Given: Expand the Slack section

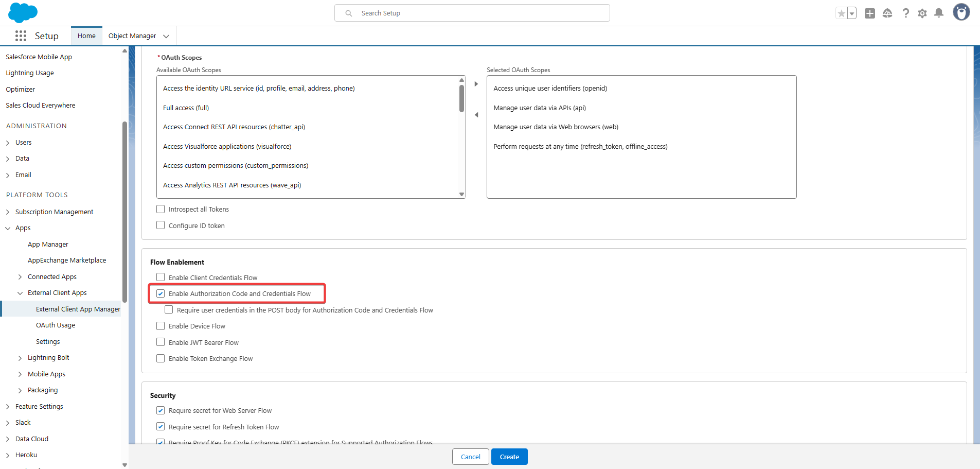Looking at the screenshot, I should [8, 423].
